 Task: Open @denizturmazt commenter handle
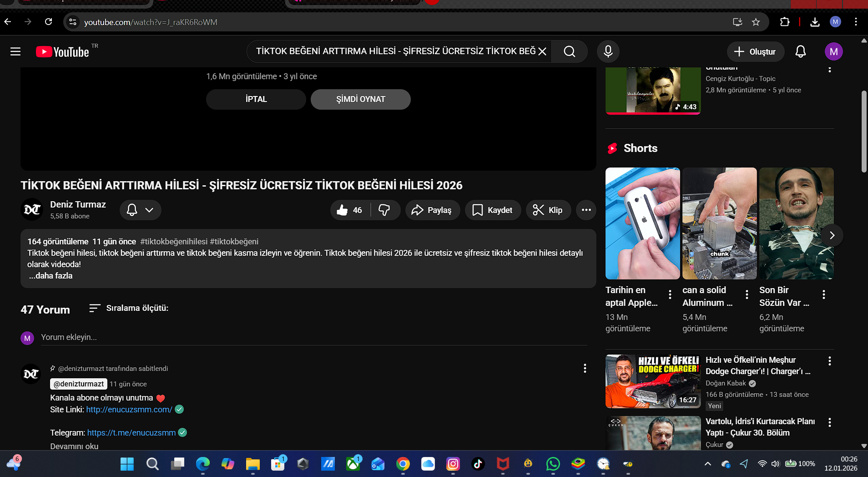click(x=79, y=384)
